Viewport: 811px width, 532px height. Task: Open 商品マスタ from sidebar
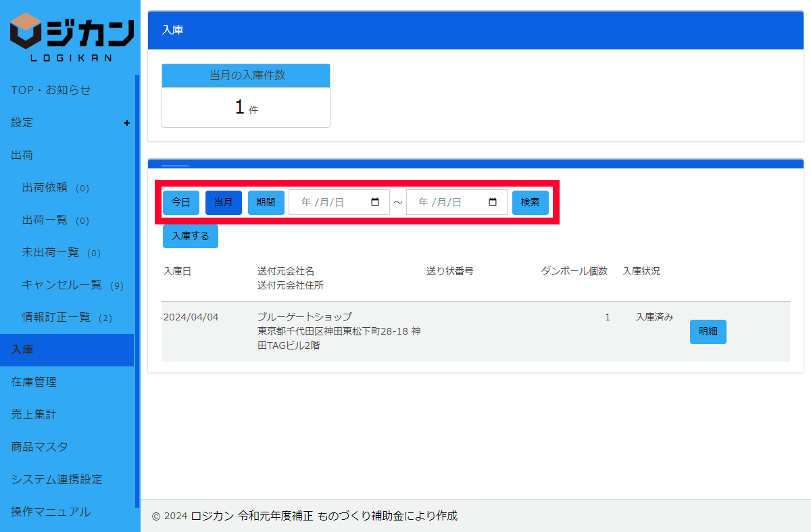tap(39, 447)
